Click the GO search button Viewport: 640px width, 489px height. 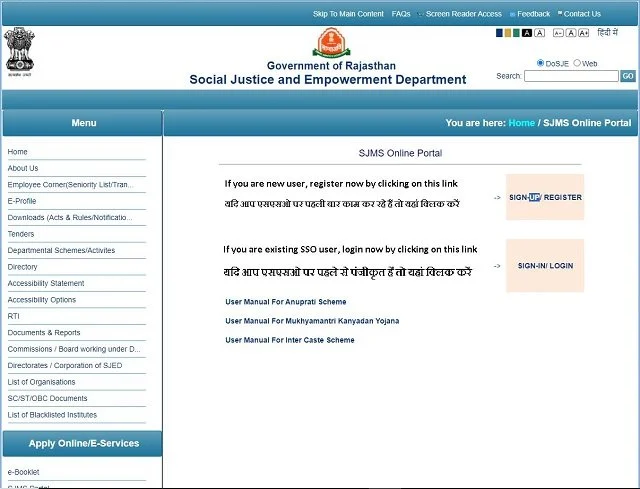point(628,76)
